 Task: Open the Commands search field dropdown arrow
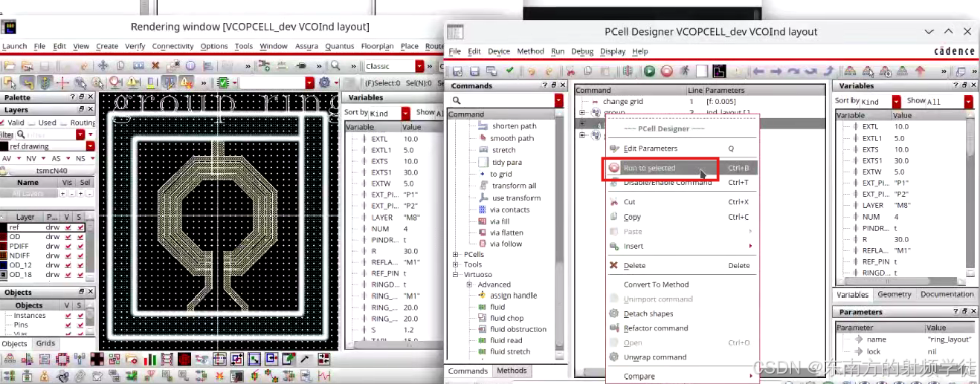click(x=558, y=100)
